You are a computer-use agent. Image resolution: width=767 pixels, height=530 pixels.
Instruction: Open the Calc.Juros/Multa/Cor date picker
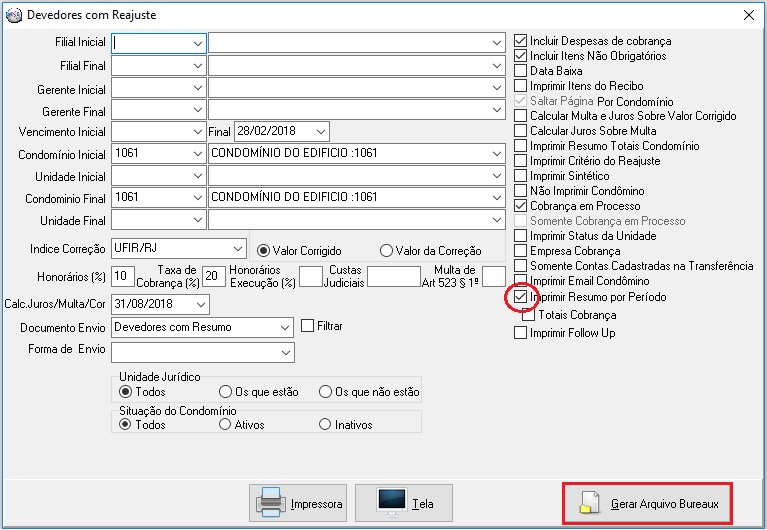tap(200, 303)
